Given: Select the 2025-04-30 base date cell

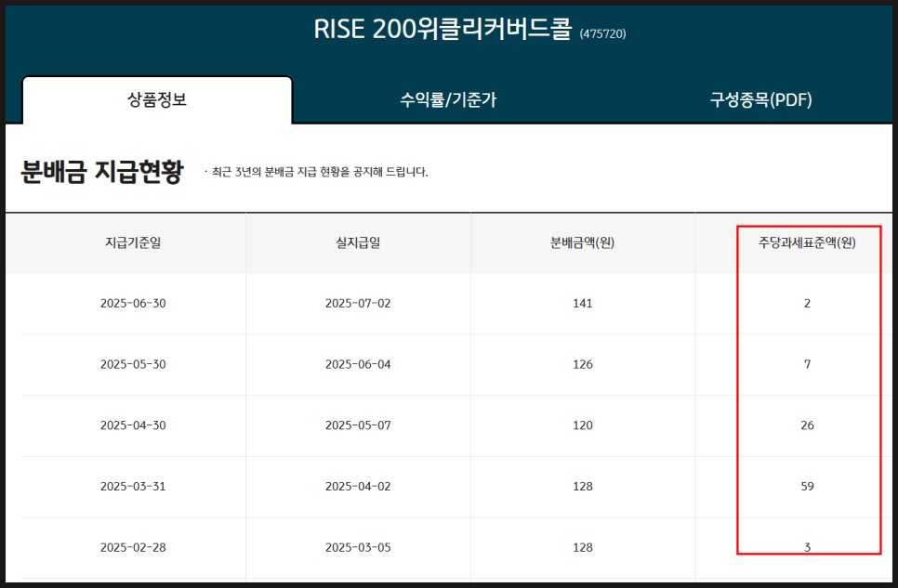Looking at the screenshot, I should 133,425.
